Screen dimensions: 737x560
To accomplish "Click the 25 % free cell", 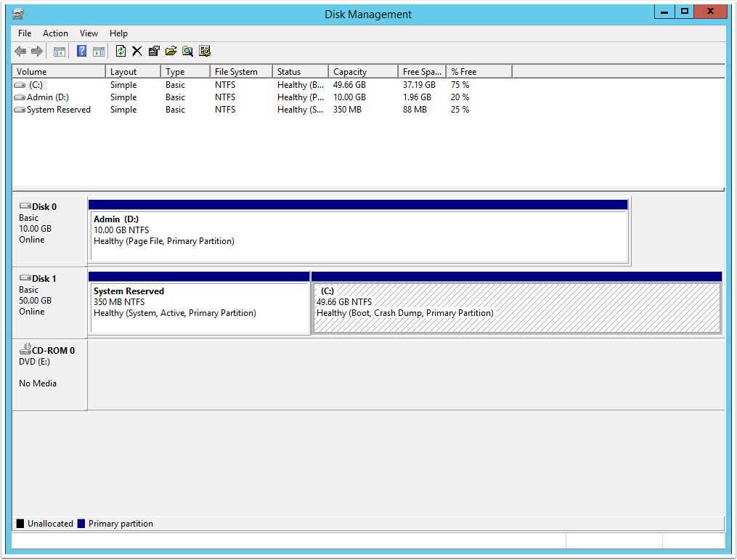I will (460, 110).
